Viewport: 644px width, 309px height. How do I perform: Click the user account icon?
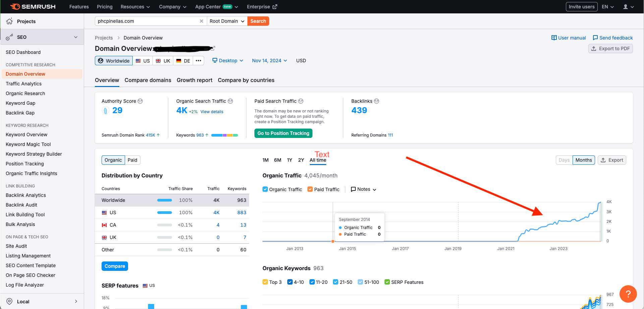625,7
